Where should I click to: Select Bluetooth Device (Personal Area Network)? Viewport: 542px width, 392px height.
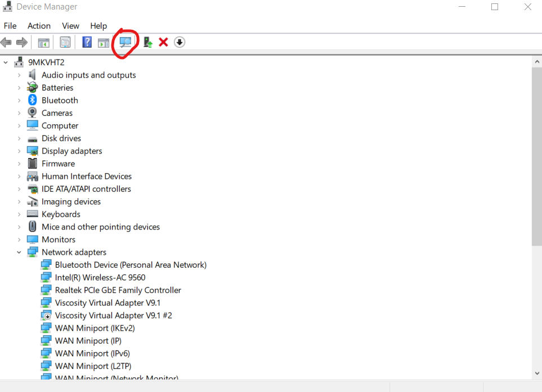pyautogui.click(x=131, y=265)
